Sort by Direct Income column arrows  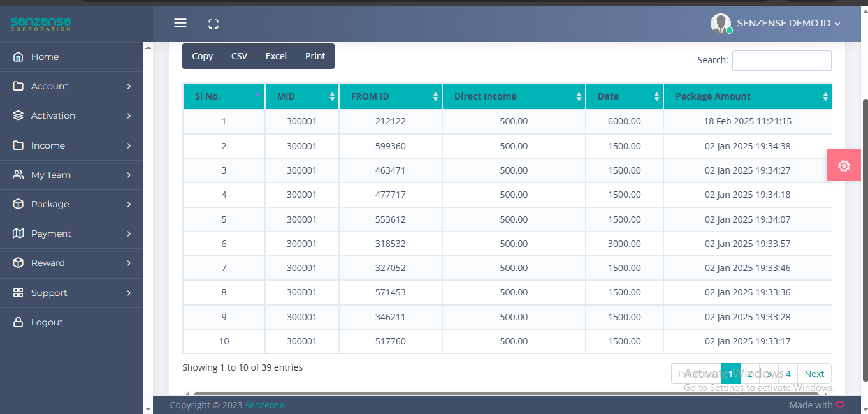pos(579,96)
